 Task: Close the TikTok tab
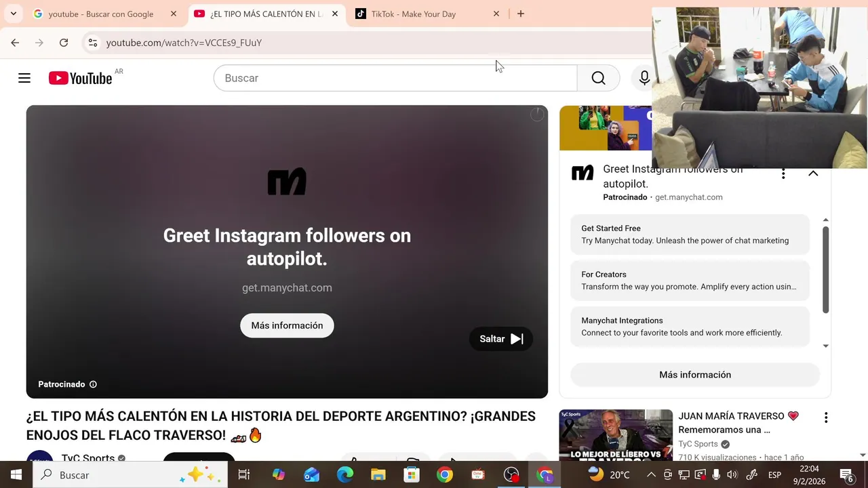pyautogui.click(x=496, y=14)
